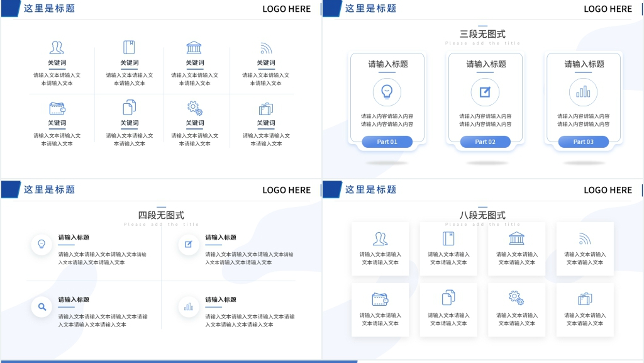Click 请输入标题 beside the 四段无图式 lightbulb icon

74,237
